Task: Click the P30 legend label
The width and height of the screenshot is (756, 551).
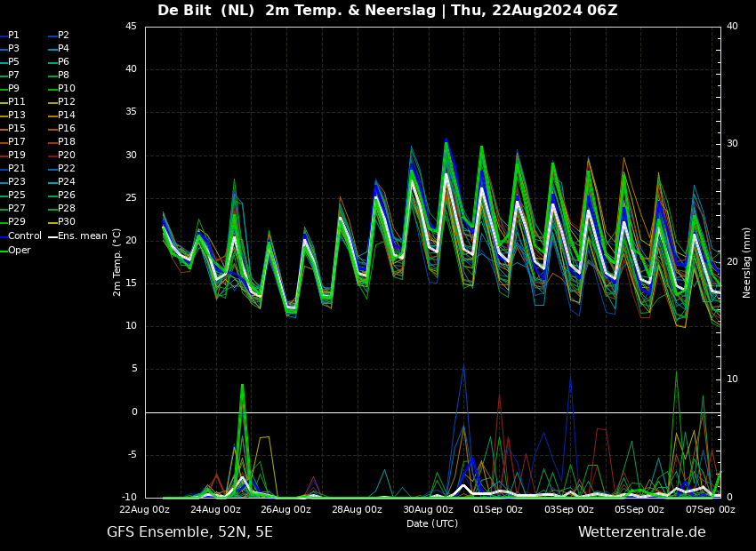Action: click(x=67, y=222)
